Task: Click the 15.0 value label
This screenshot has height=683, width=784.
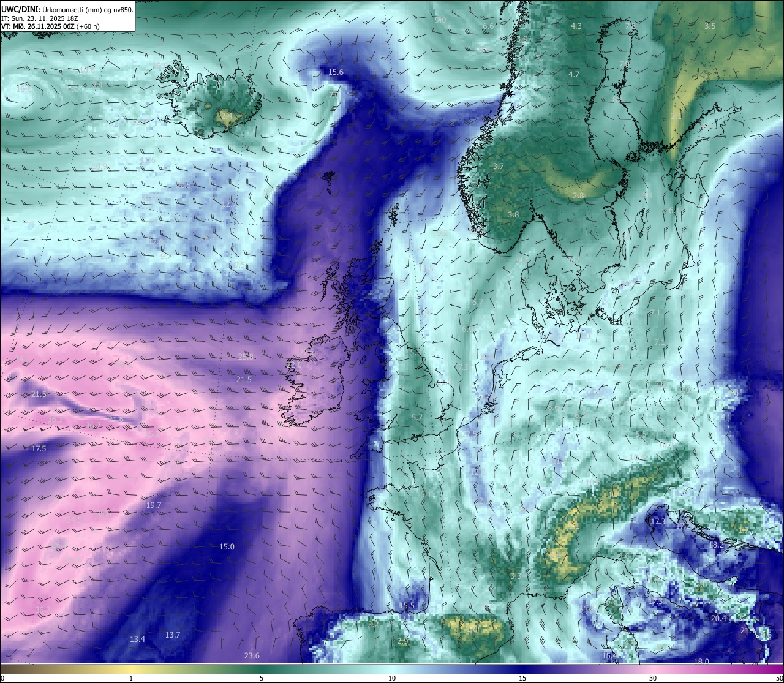Action: 227,547
